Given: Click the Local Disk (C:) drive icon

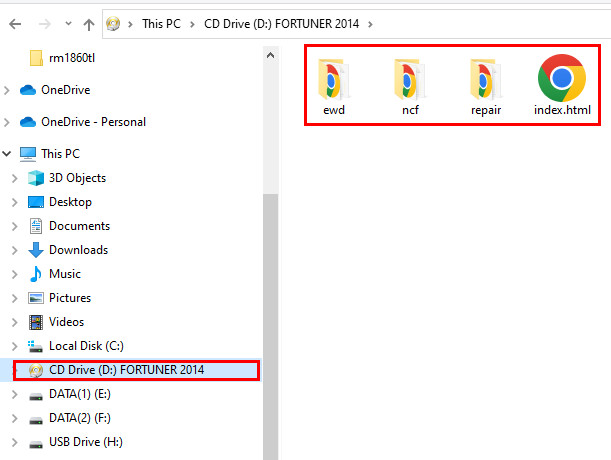Looking at the screenshot, I should [x=35, y=346].
